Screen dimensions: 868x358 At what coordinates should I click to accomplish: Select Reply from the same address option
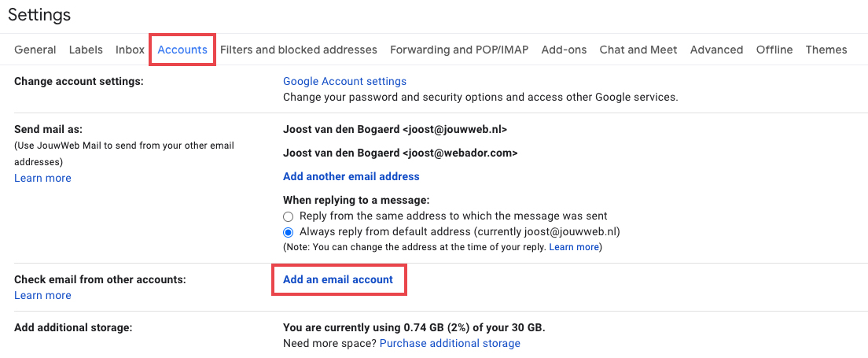pos(289,216)
